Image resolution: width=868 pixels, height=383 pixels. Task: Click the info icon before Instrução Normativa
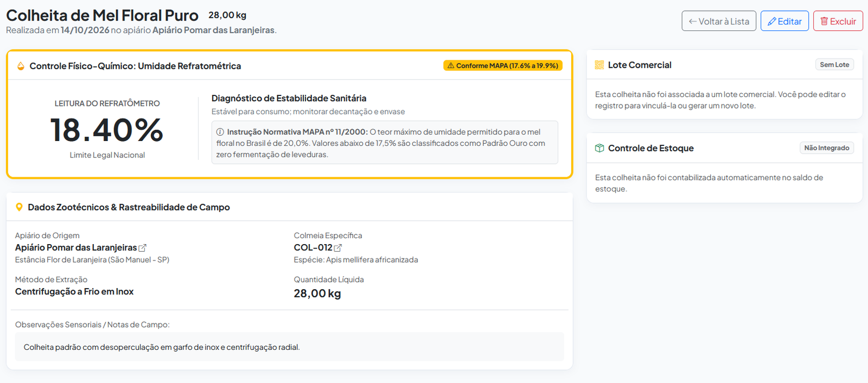coord(220,132)
